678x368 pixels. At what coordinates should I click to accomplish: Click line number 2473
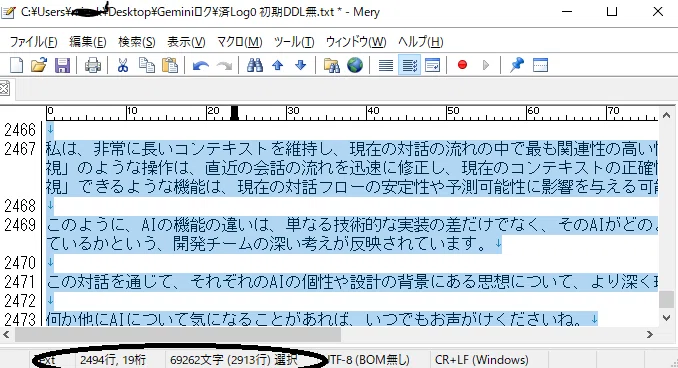tap(20, 319)
